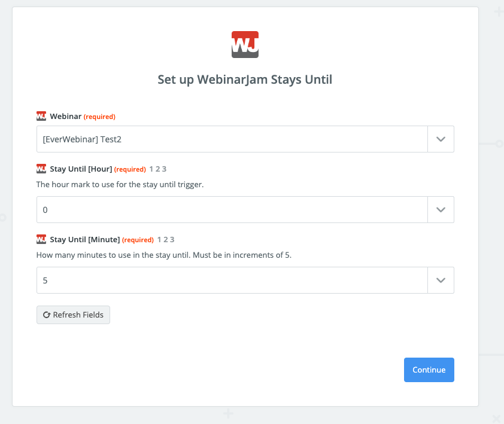Click the hour field showing 0
Image resolution: width=504 pixels, height=424 pixels.
232,210
